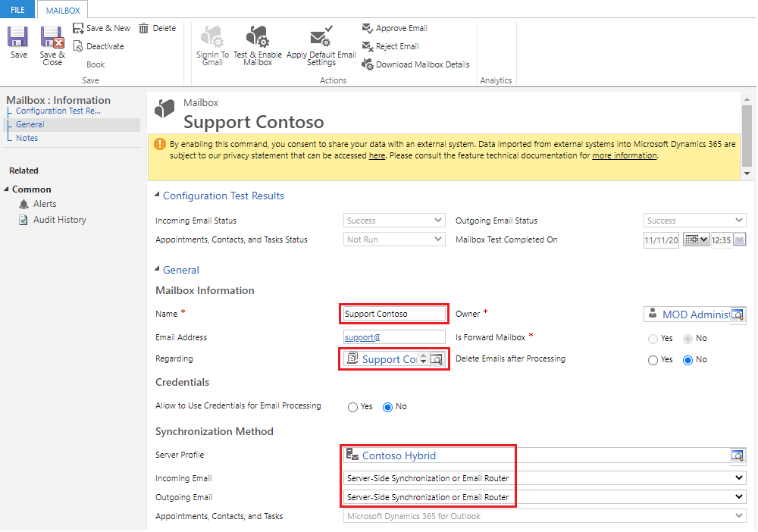
Task: Open Outgoing Email Status dropdown
Action: (x=694, y=221)
